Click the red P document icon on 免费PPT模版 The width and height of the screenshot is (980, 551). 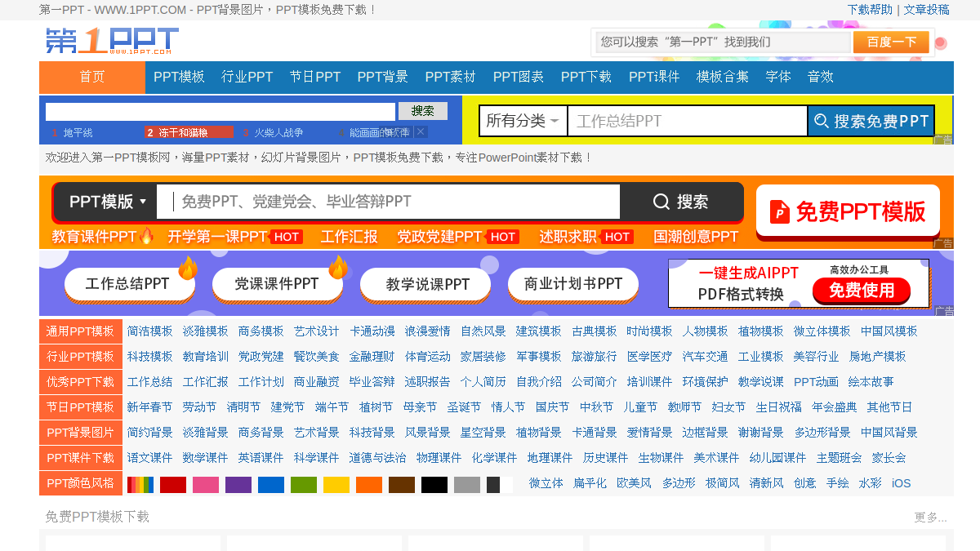(x=779, y=211)
